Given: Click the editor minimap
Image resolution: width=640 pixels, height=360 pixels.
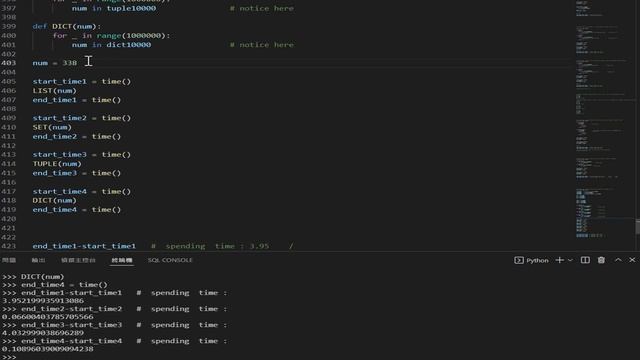Looking at the screenshot, I should [x=604, y=122].
